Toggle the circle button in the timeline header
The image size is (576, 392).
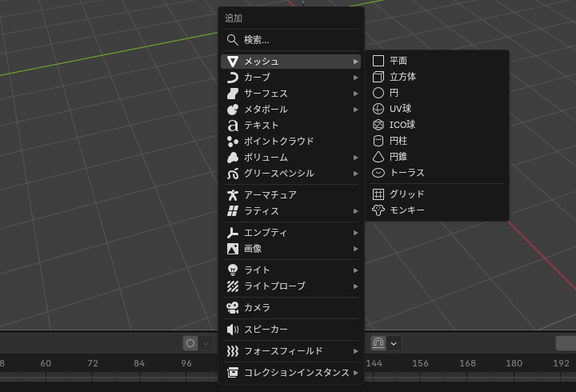tap(190, 343)
